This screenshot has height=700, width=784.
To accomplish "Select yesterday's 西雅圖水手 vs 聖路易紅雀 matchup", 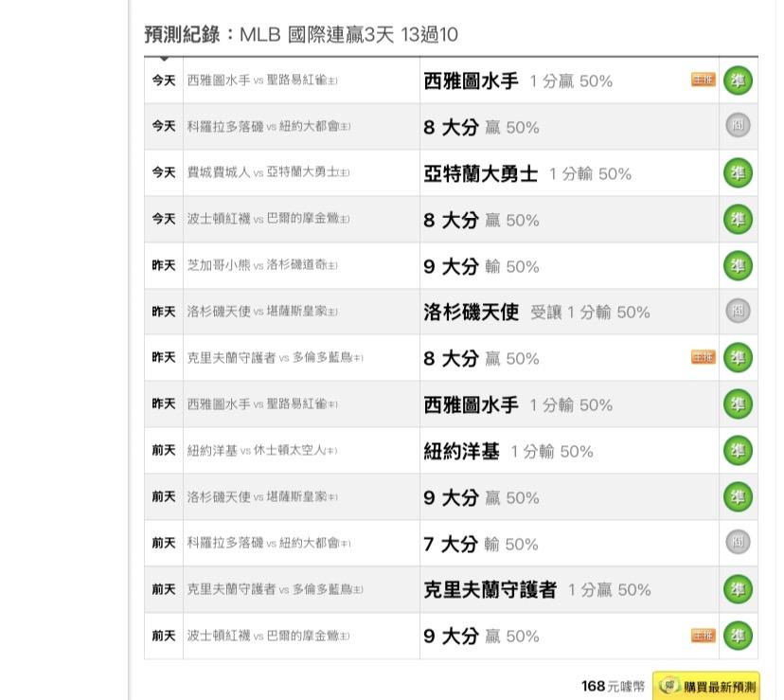I will click(x=262, y=404).
